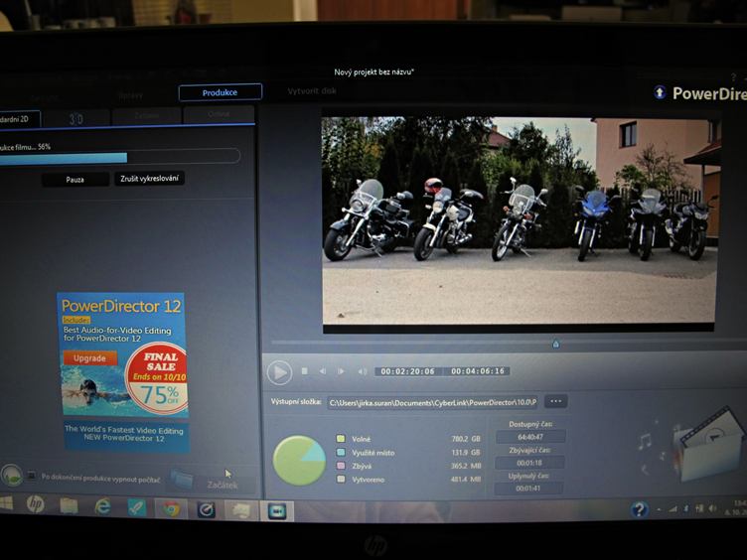This screenshot has height=560, width=747.
Task: Open File Explorer from the taskbar
Action: point(69,505)
